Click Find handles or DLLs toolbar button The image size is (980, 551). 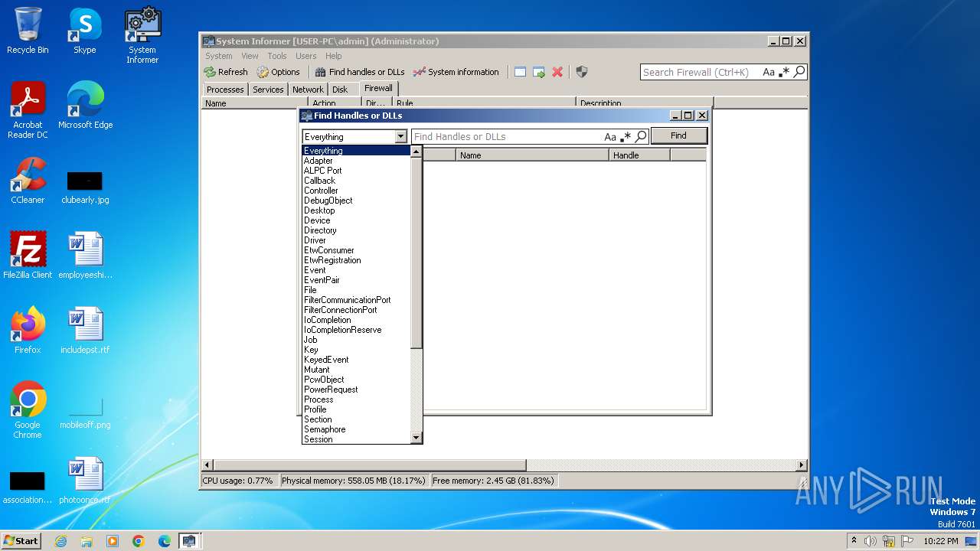[360, 72]
